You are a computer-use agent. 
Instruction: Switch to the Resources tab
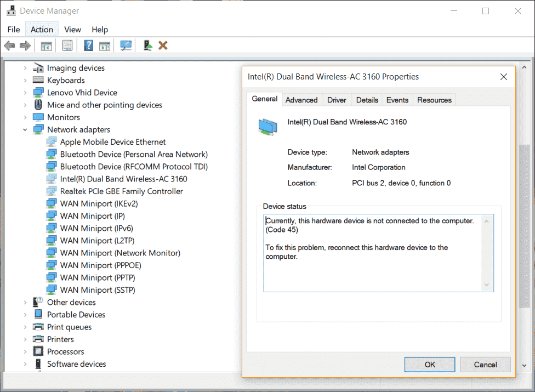click(434, 100)
